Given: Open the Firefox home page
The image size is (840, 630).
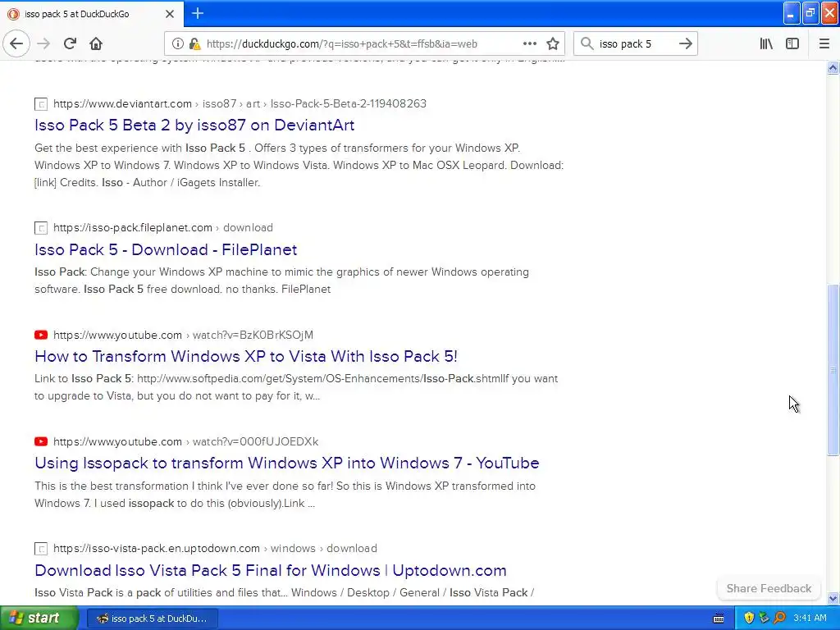Looking at the screenshot, I should pyautogui.click(x=96, y=43).
